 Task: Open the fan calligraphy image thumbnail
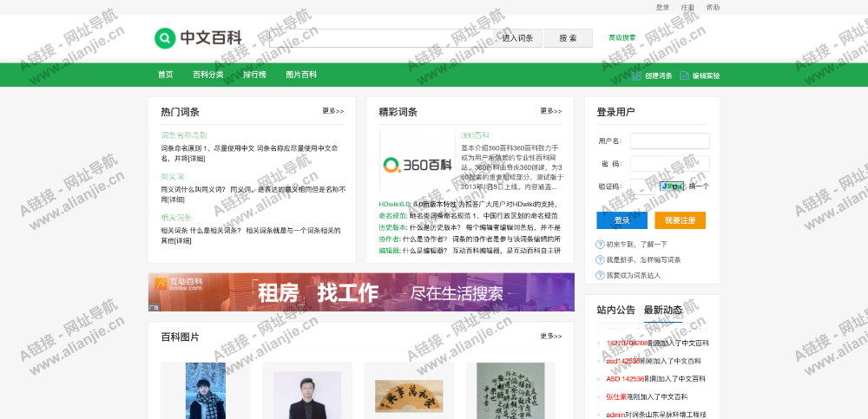click(x=409, y=396)
